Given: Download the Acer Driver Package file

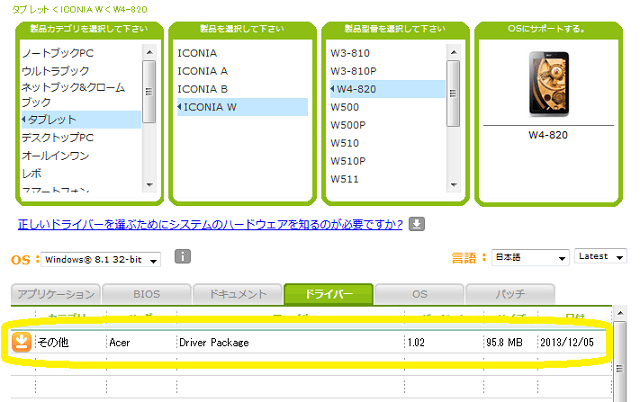Looking at the screenshot, I should (x=21, y=342).
